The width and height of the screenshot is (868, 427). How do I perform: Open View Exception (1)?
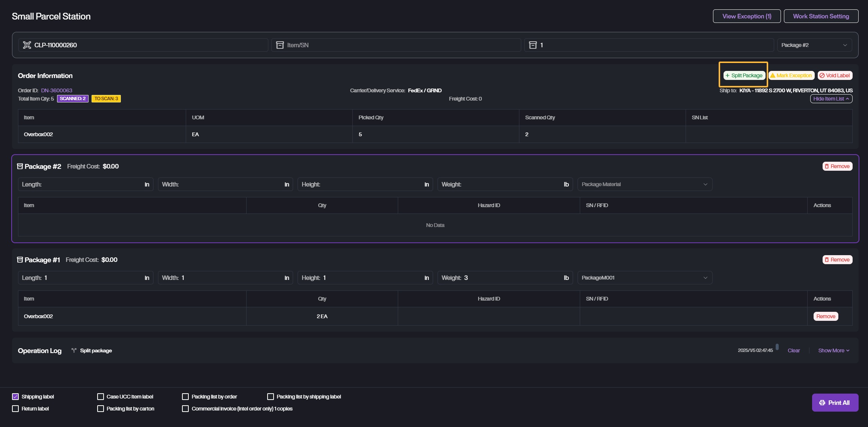click(x=746, y=16)
